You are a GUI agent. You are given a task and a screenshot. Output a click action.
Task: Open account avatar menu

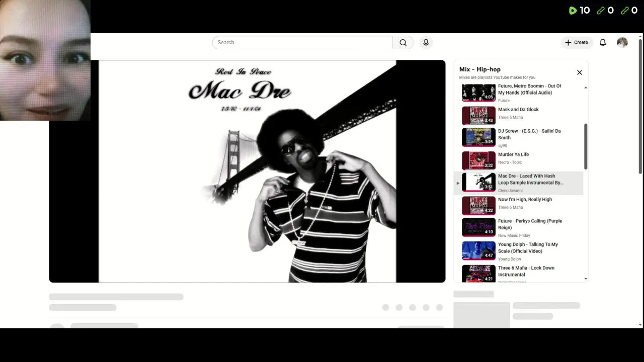point(622,43)
